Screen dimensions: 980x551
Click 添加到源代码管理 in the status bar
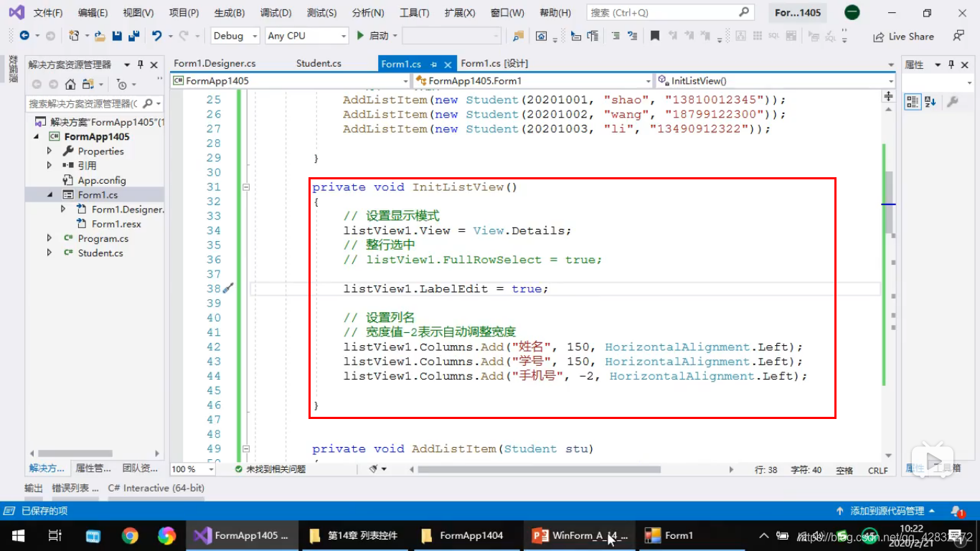(886, 512)
